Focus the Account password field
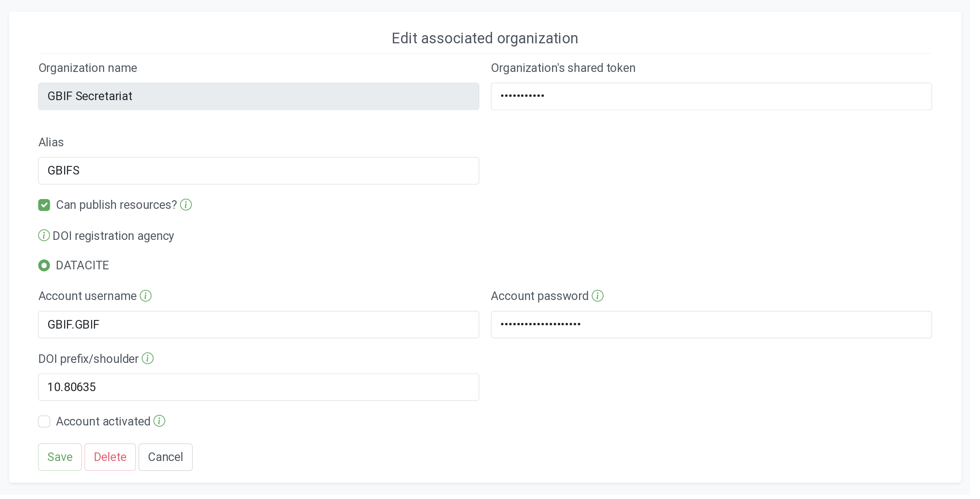Screen dimensions: 980x499 tap(711, 324)
